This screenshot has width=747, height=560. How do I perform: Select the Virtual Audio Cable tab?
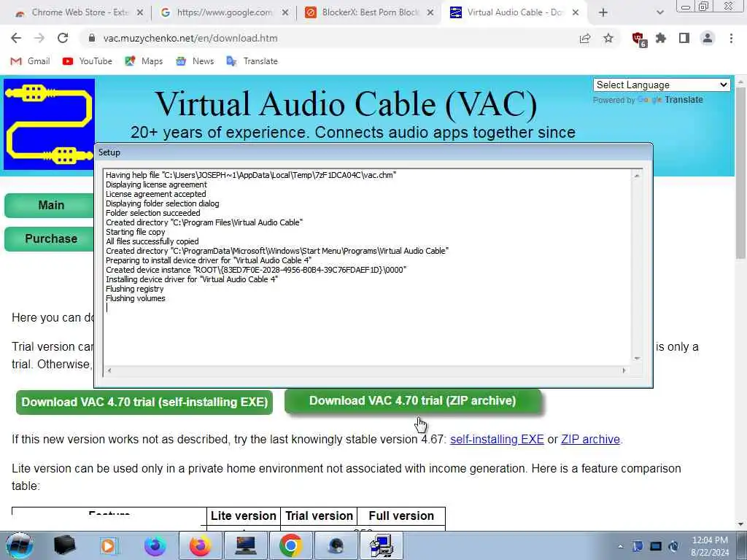coord(512,12)
